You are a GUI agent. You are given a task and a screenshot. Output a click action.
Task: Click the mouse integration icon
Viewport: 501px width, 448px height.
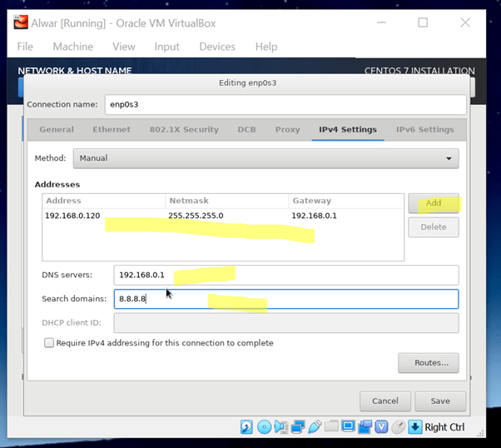(399, 427)
